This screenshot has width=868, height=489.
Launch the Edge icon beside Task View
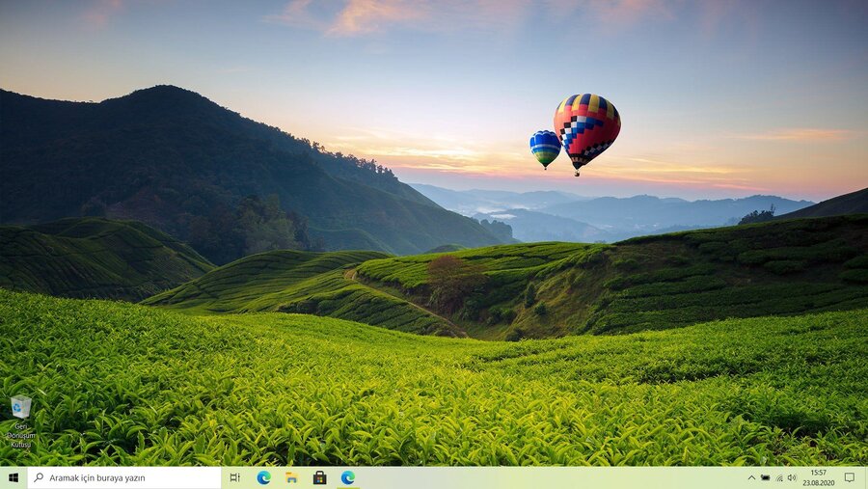pos(263,477)
